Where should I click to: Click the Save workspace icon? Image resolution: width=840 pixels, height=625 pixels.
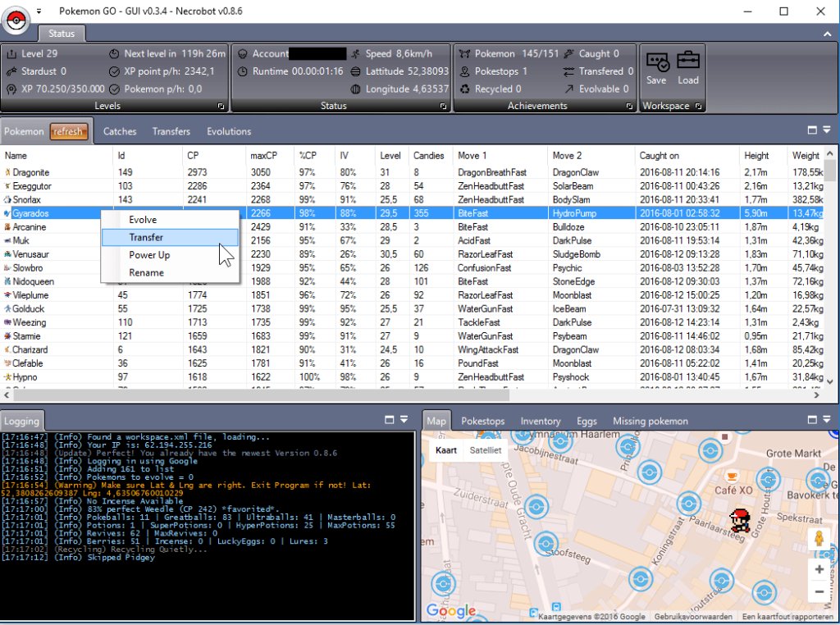657,62
